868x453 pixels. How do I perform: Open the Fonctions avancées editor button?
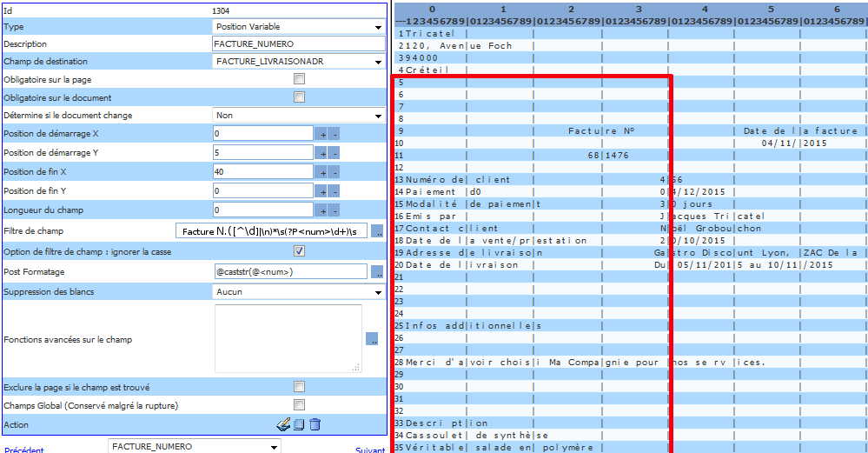point(372,339)
